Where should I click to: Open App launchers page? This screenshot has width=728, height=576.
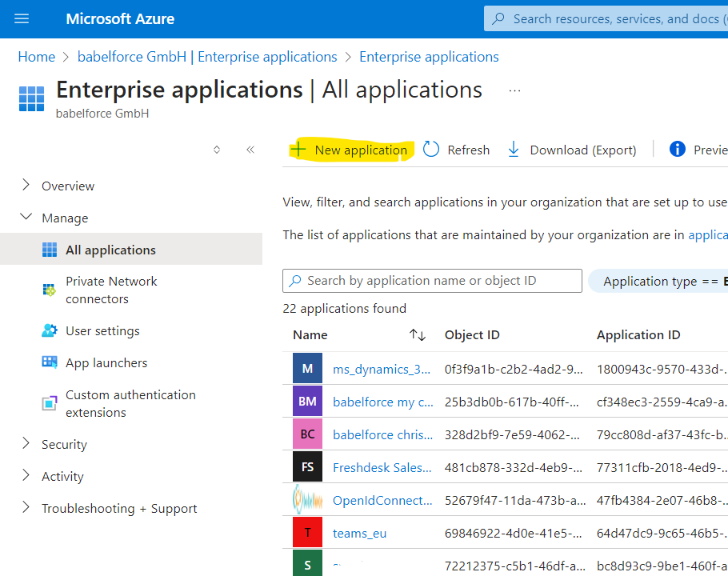point(106,363)
